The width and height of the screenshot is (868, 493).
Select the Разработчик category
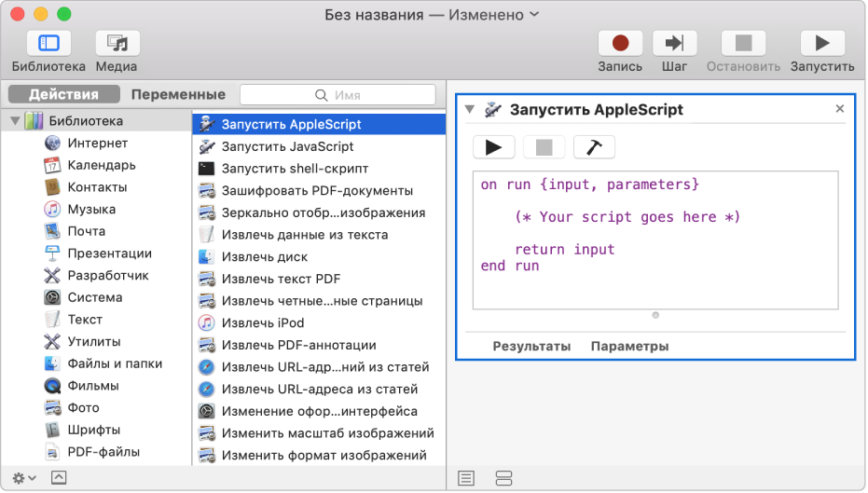click(x=97, y=276)
